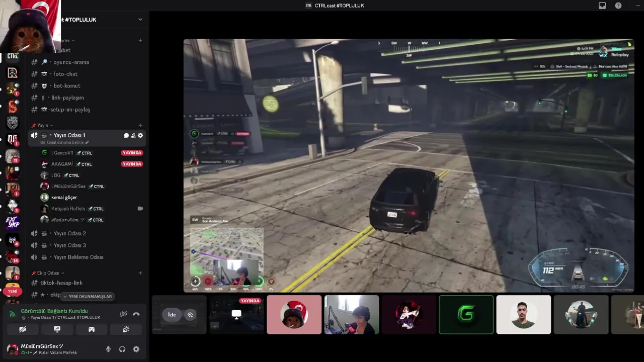Screen dimensions: 644x362
Task: Click user HodorAim in voice list
Action: 68,220
